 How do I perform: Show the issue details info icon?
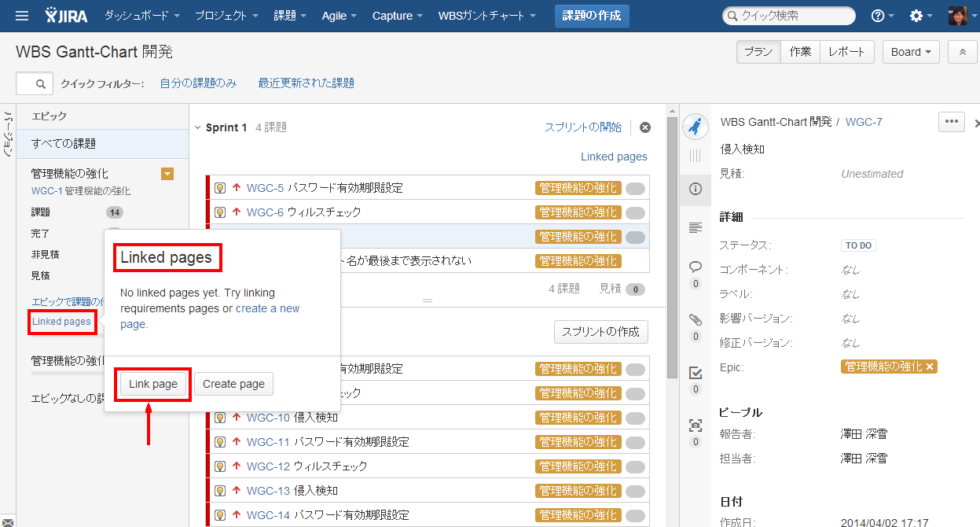pyautogui.click(x=695, y=189)
